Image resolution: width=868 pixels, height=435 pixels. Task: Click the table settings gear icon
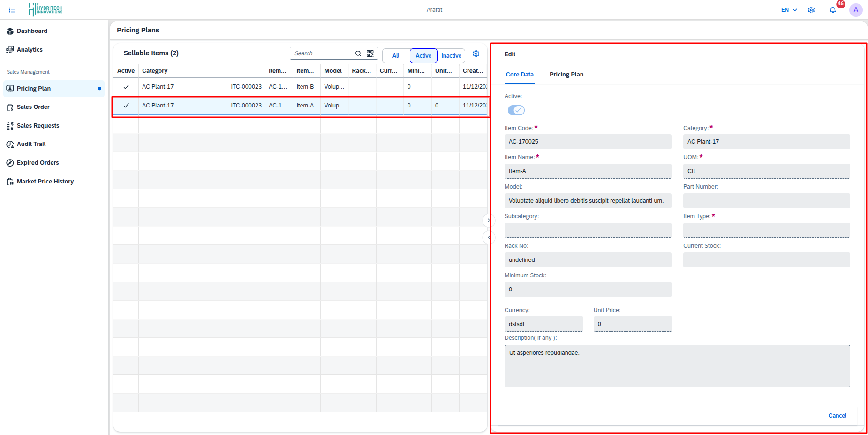[476, 53]
